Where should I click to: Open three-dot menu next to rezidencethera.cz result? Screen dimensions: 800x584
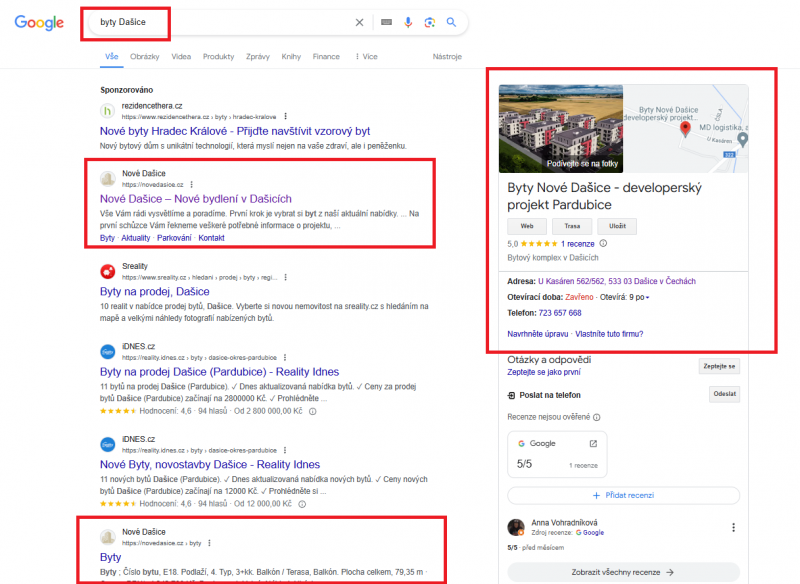(x=285, y=117)
